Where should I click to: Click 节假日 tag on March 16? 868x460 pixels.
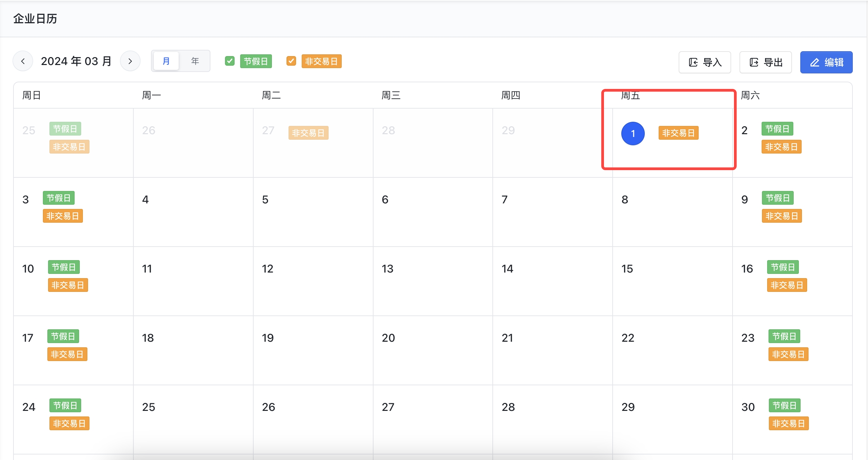click(x=783, y=267)
